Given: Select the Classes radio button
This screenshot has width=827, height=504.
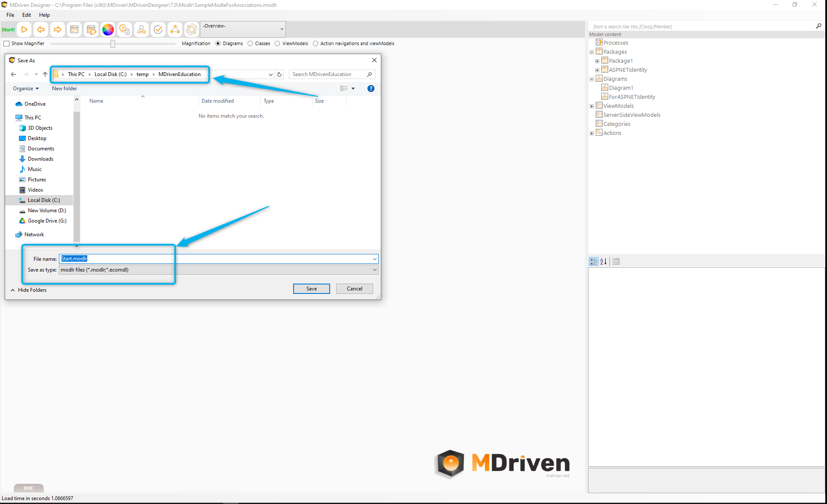Looking at the screenshot, I should click(250, 43).
